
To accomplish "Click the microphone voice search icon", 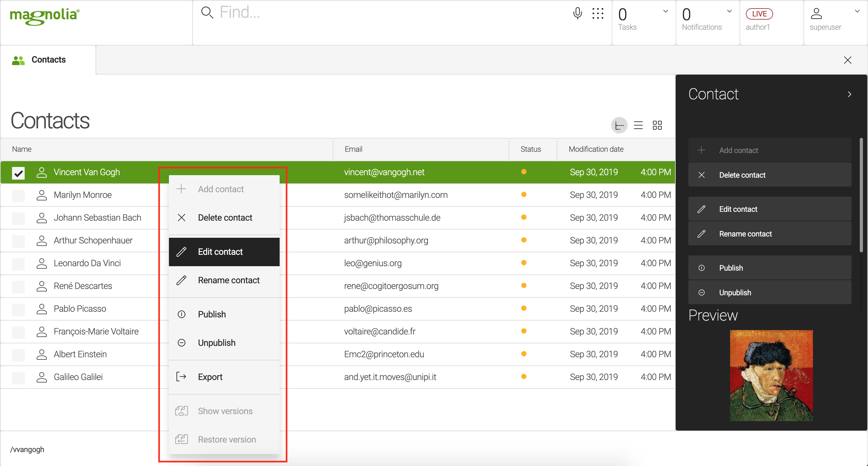I will [577, 14].
